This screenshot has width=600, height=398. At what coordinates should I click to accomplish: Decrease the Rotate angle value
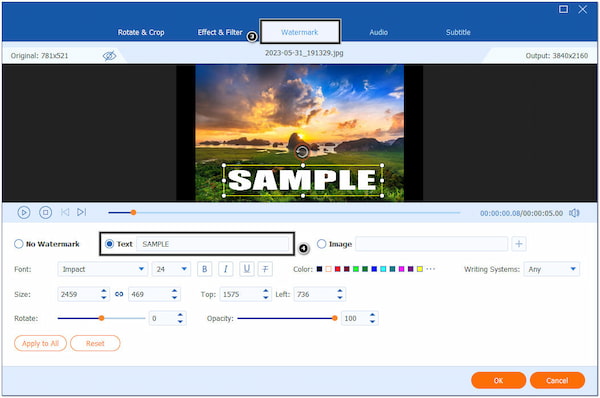[x=180, y=321]
